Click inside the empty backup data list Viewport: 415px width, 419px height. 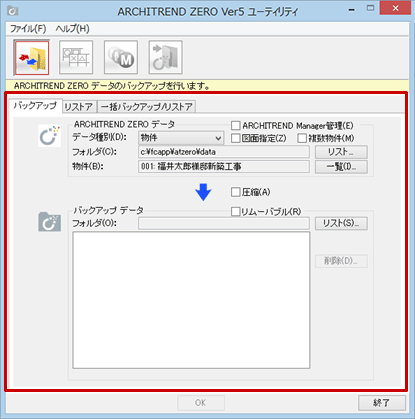(191, 300)
